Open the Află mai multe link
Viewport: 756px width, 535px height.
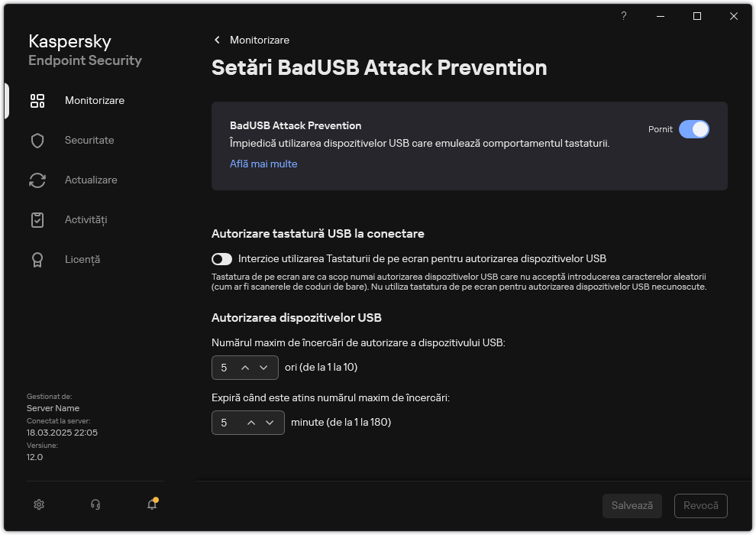263,164
